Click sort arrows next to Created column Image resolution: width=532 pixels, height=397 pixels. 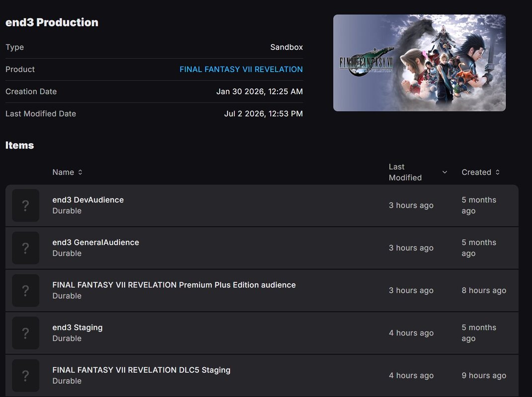(497, 172)
